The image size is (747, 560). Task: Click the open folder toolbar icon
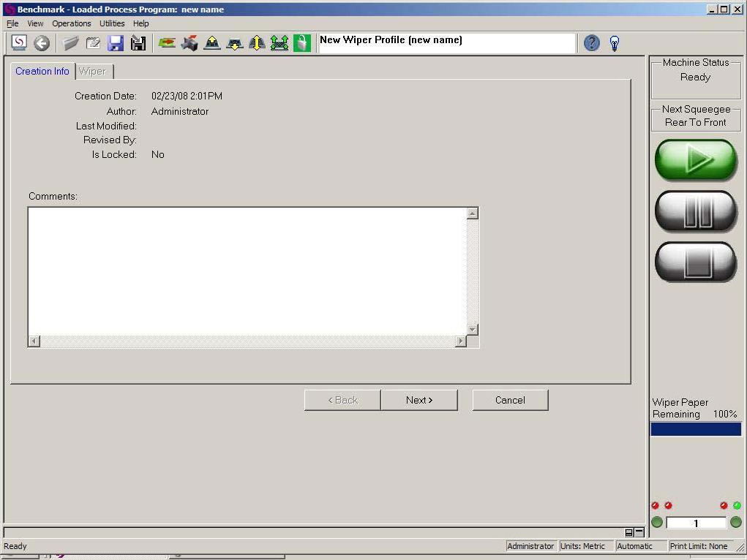[x=70, y=43]
